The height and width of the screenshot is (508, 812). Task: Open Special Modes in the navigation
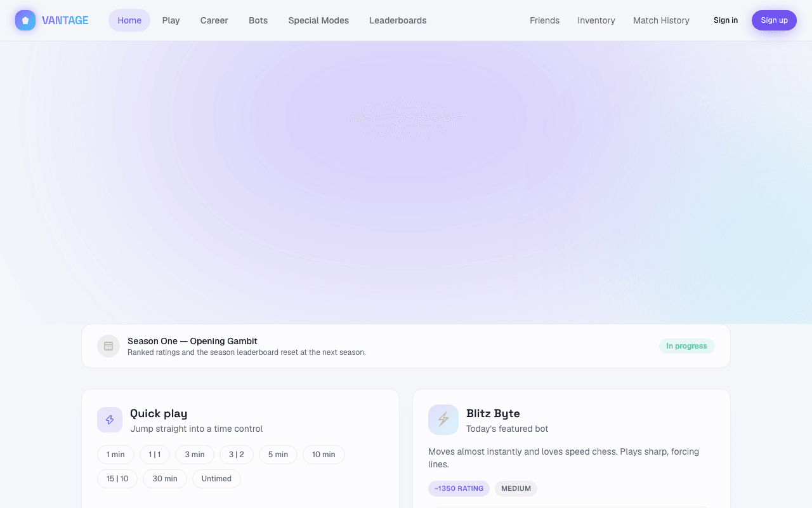(318, 20)
